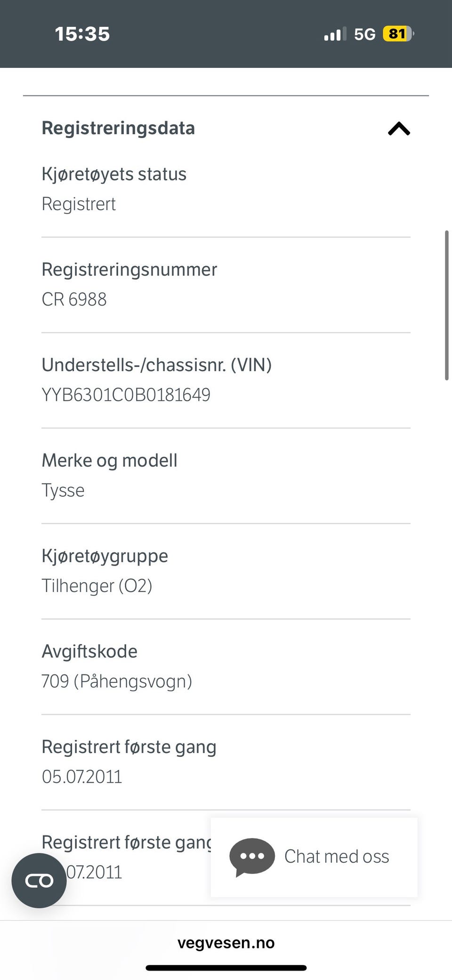This screenshot has height=980, width=452.
Task: Tap the vegvesen.no address bar
Action: click(226, 943)
